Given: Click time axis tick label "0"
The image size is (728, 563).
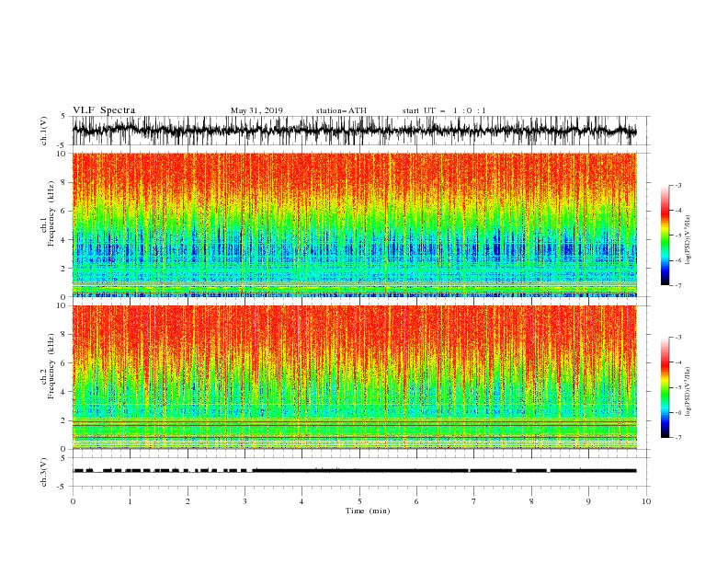Looking at the screenshot, I should [73, 501].
